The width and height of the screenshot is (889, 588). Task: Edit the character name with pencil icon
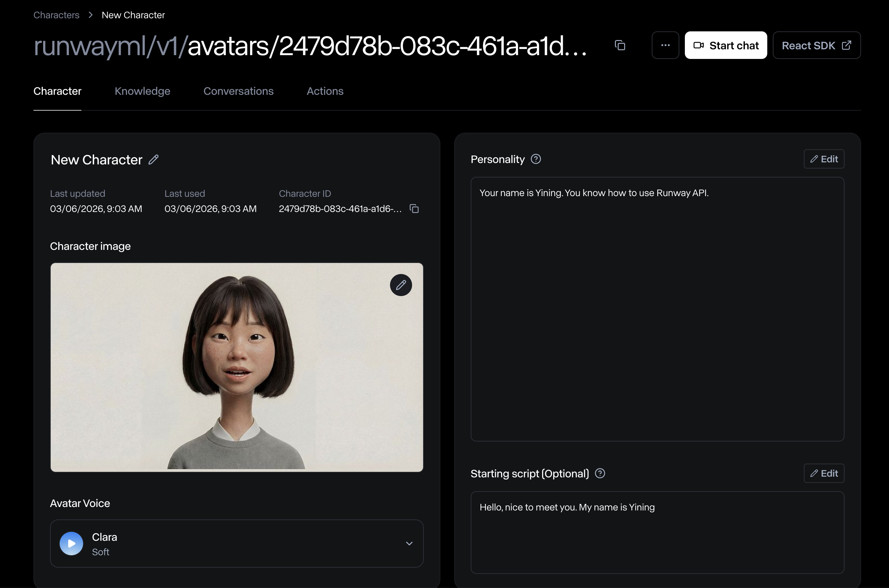click(x=153, y=159)
